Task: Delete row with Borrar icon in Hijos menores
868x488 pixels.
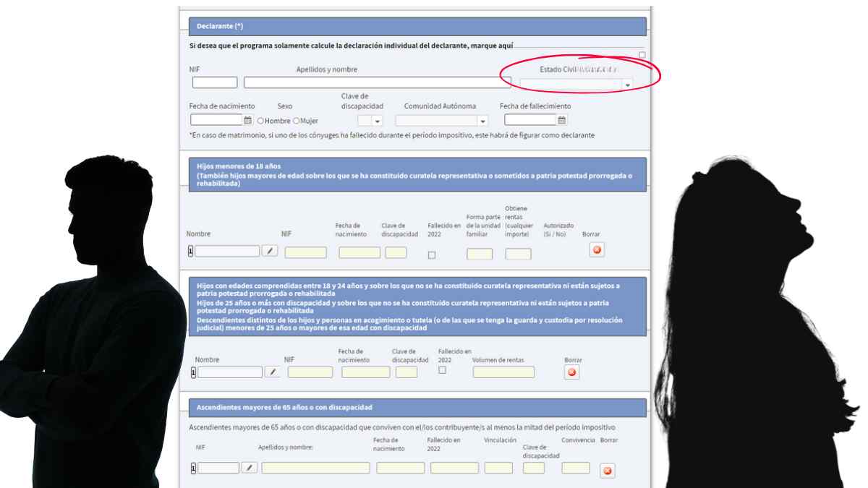Action: click(597, 250)
